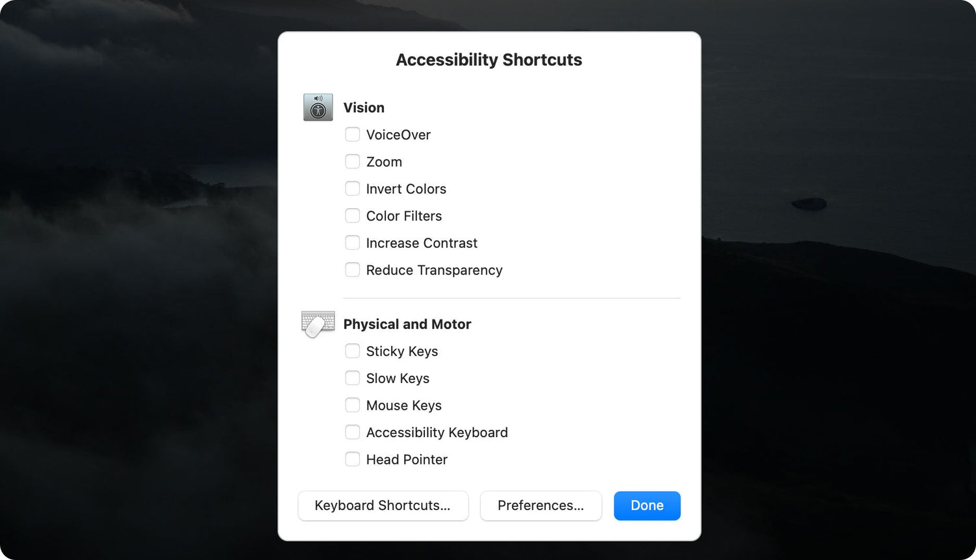Toggle the Accessibility Keyboard option

[353, 432]
